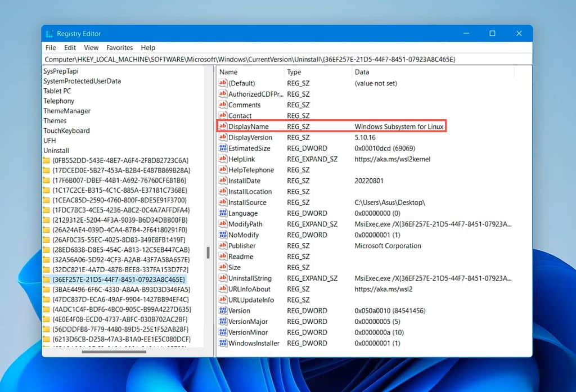Click the string icon beside ModifyPath
Viewport: 576px width, 392px height.
(223, 224)
